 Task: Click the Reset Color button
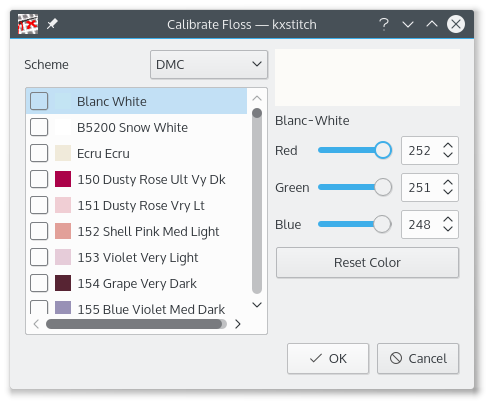(x=367, y=262)
